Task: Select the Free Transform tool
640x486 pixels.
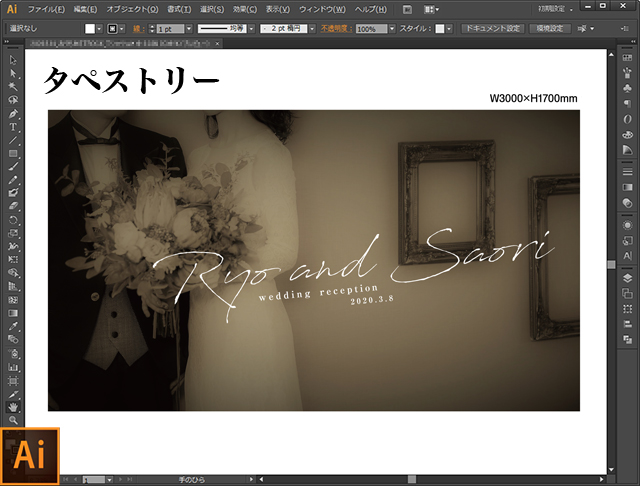Action: (13, 260)
